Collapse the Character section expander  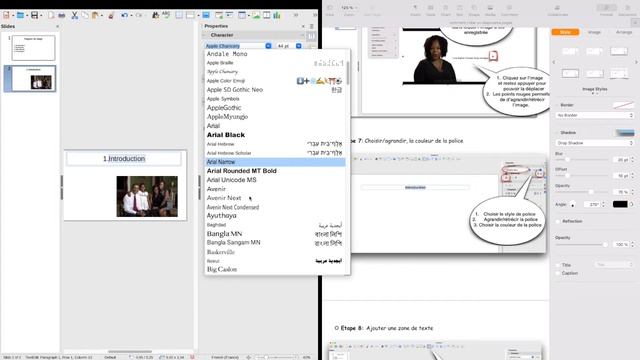click(204, 35)
